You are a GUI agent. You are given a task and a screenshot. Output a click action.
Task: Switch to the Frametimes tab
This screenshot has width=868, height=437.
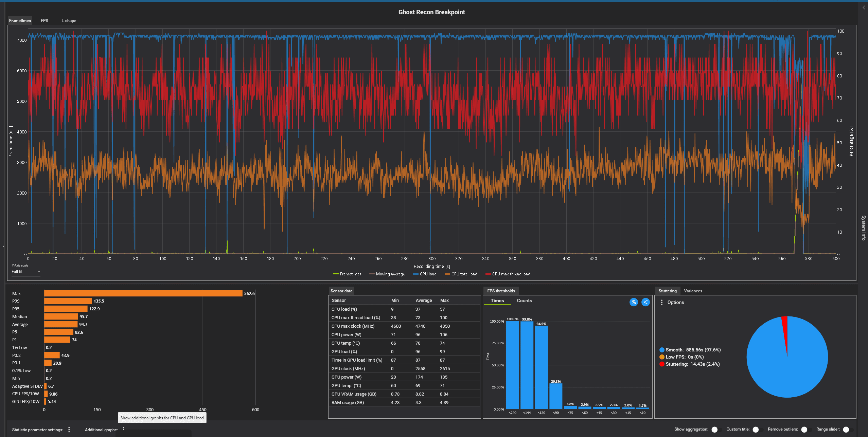pyautogui.click(x=20, y=21)
